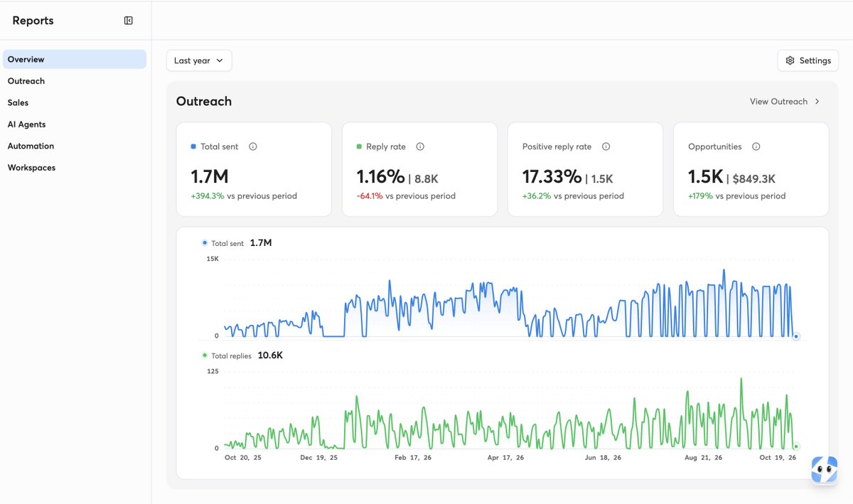
Task: Open the chat assistant mascot icon
Action: click(825, 470)
